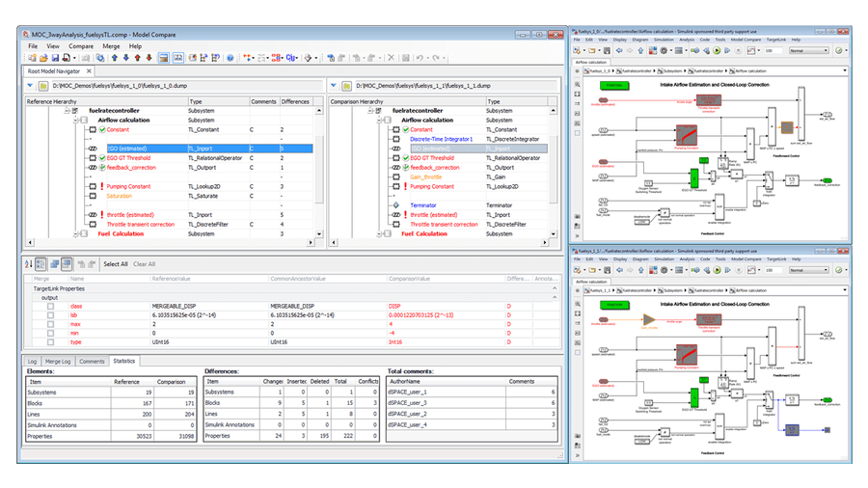Click the Print/report icon in Model Compare toolbar
Screen dimensions: 868x488
pyautogui.click(x=67, y=58)
